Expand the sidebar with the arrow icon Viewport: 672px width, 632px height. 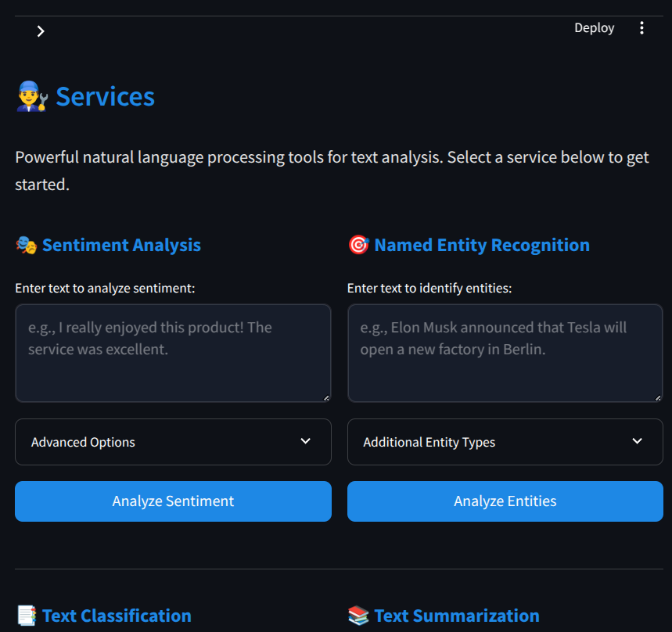pos(41,31)
